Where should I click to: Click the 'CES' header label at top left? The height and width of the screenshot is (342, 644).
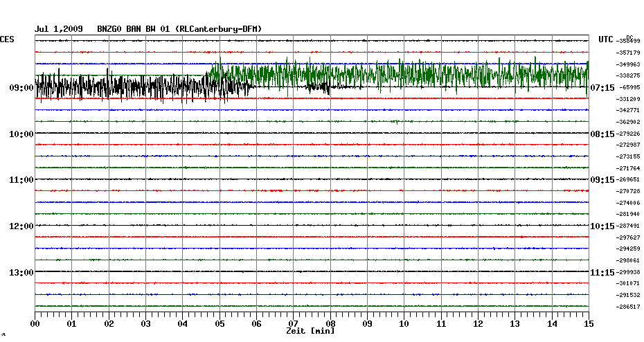pos(7,40)
